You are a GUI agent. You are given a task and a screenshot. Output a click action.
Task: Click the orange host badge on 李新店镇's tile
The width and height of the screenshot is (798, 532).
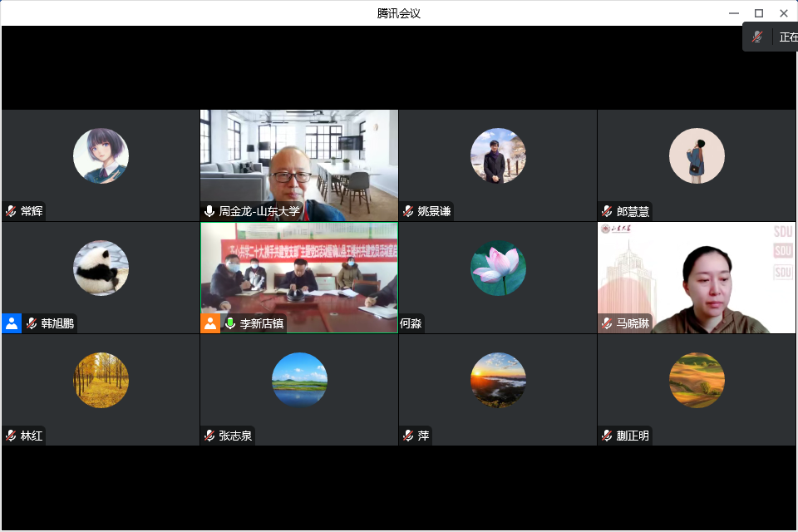tap(210, 323)
